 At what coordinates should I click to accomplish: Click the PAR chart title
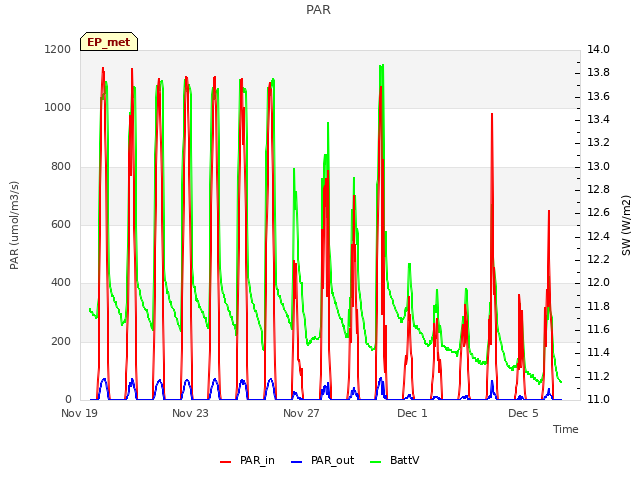[x=318, y=9]
